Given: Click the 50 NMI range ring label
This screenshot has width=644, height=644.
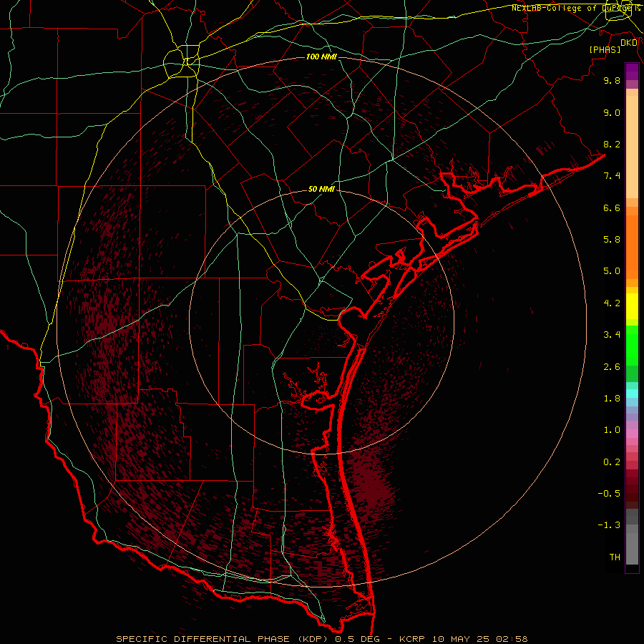Looking at the screenshot, I should 321,189.
